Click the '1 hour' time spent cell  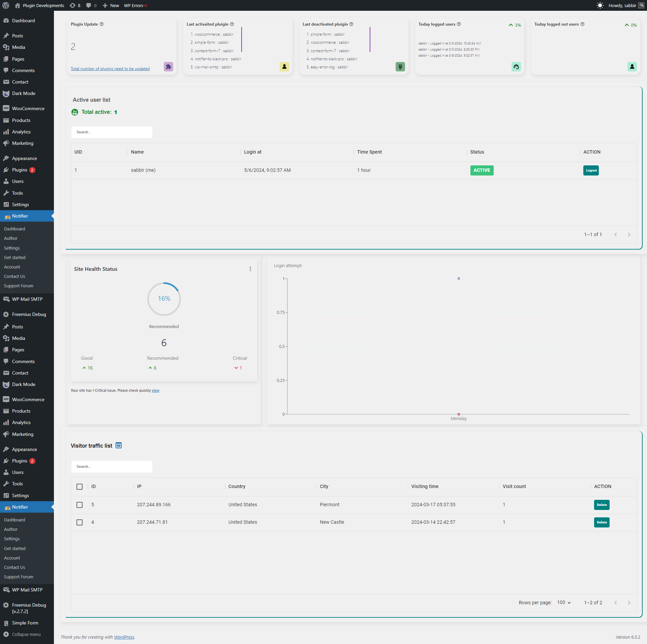(364, 170)
